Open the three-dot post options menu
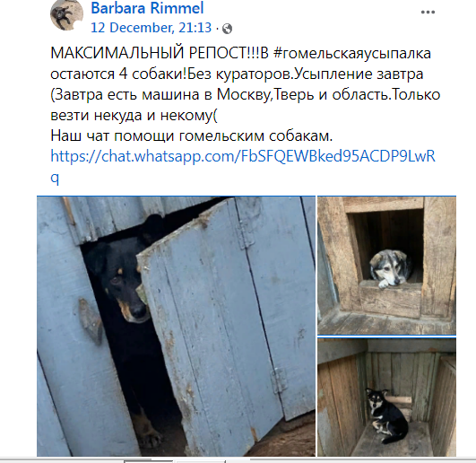476x463 pixels. pos(428,13)
